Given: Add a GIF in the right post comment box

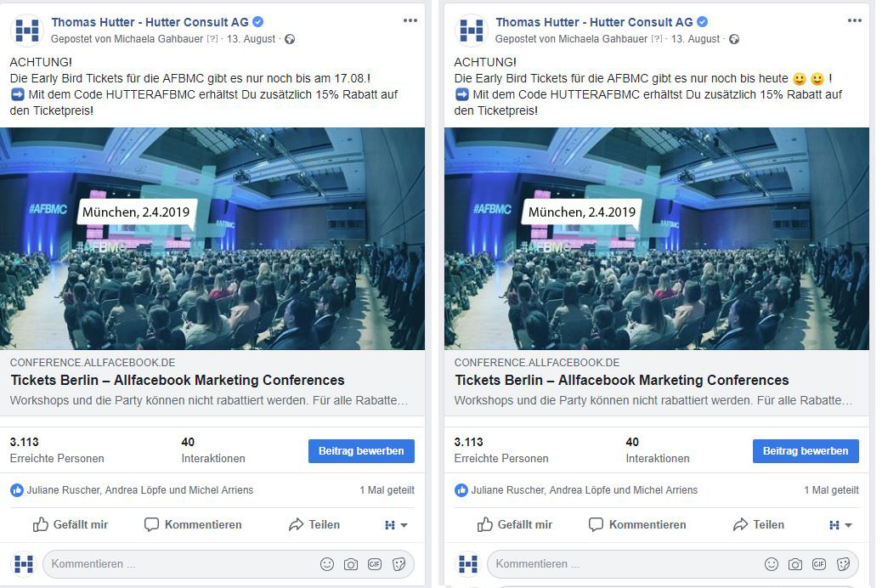Looking at the screenshot, I should pyautogui.click(x=819, y=564).
